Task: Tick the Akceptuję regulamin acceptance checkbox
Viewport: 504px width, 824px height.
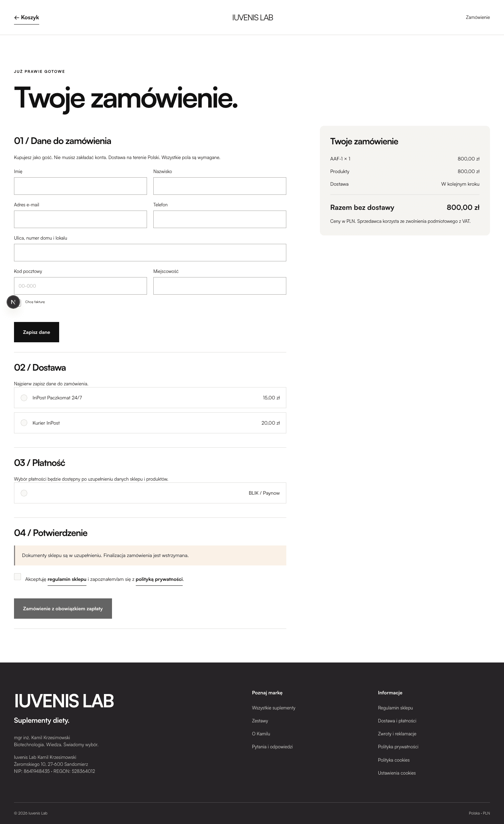Action: 17,577
